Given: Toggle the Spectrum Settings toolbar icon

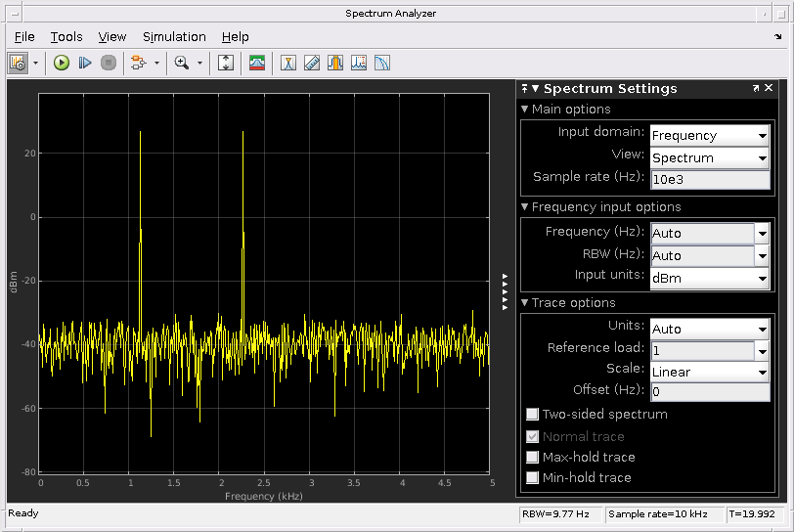Looking at the screenshot, I should (x=257, y=63).
